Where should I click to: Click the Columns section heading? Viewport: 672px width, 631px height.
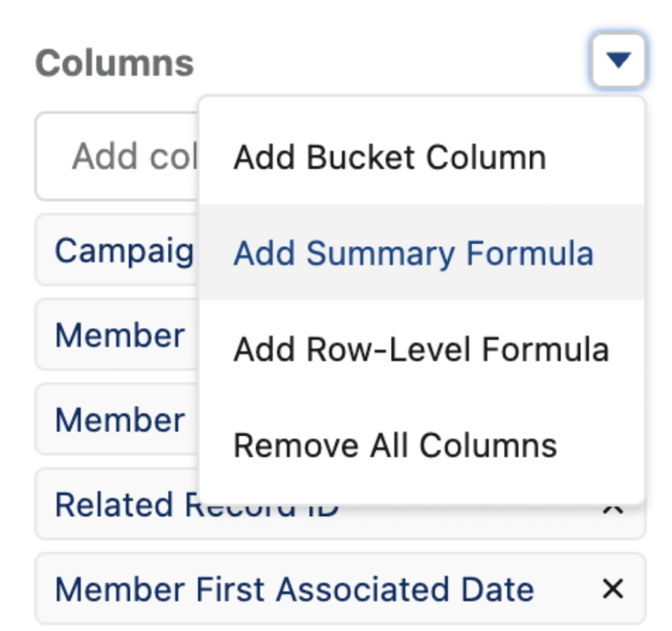pyautogui.click(x=114, y=63)
